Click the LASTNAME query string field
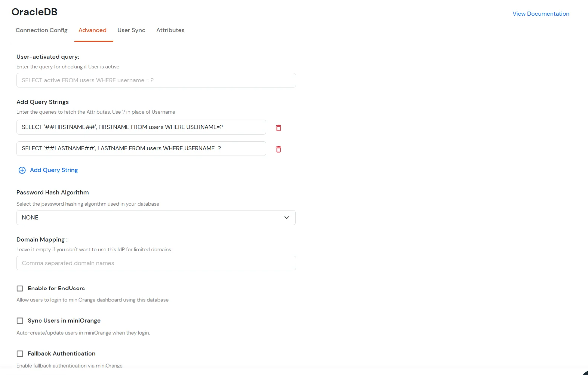This screenshot has height=375, width=588. [x=141, y=148]
